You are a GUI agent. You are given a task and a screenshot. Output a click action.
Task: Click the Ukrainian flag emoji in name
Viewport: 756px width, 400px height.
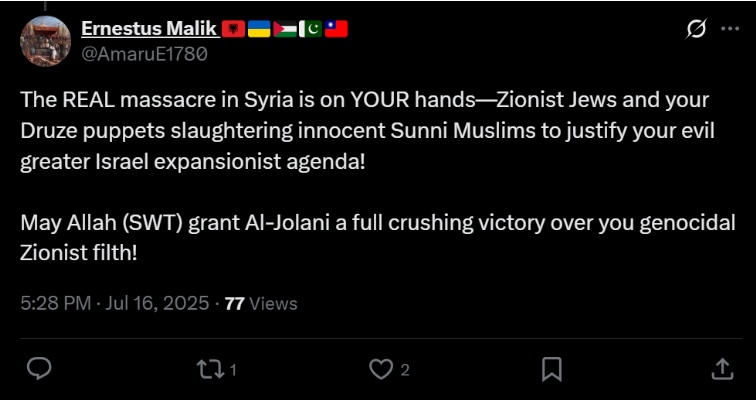pyautogui.click(x=258, y=29)
